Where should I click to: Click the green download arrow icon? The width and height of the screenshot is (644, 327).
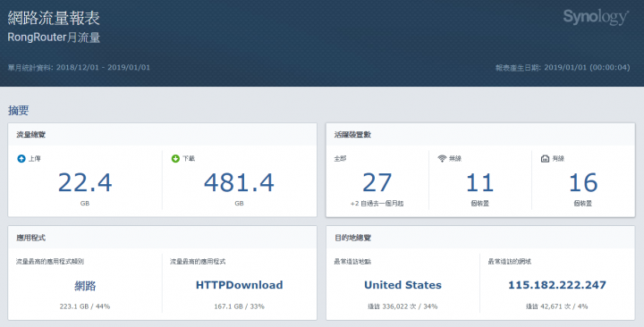(x=175, y=158)
